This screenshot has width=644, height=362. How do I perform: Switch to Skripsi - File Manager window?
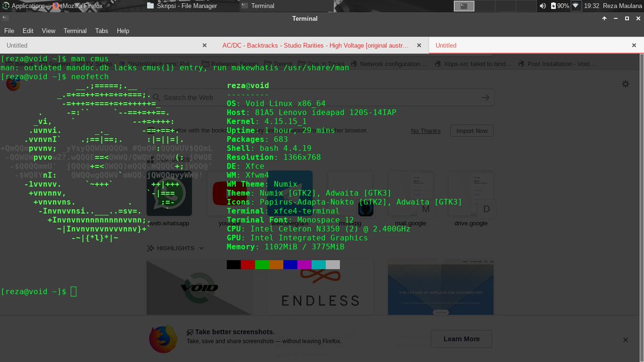(182, 6)
